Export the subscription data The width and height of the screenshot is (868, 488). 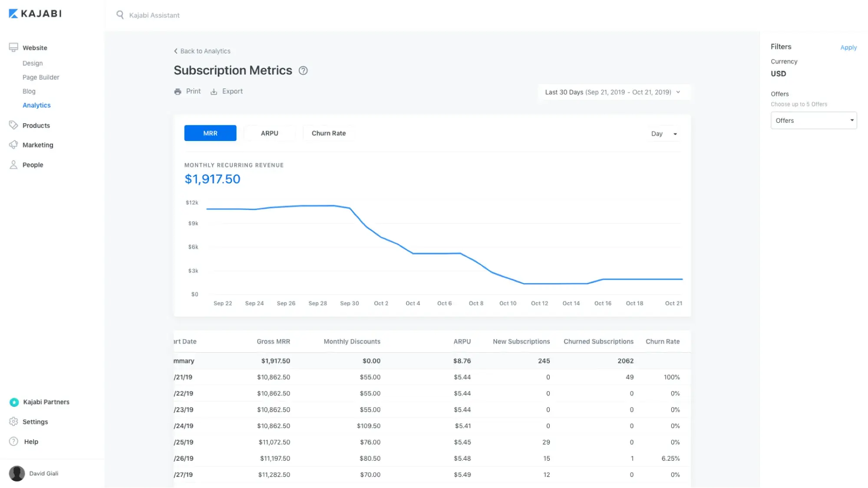(x=226, y=91)
